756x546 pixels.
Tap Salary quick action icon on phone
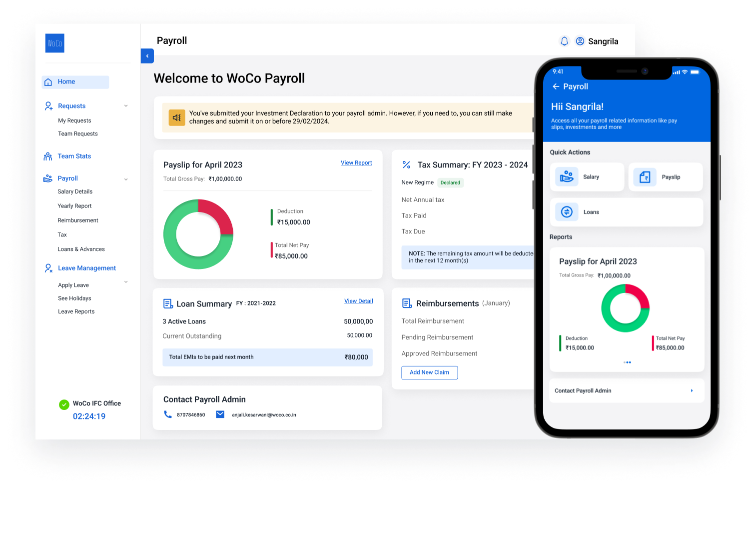(567, 177)
